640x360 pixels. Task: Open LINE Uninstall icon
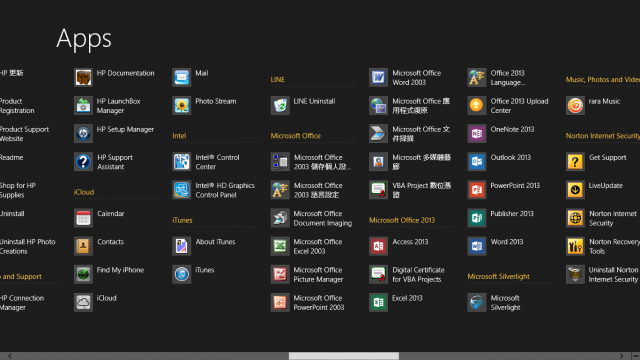tap(280, 105)
